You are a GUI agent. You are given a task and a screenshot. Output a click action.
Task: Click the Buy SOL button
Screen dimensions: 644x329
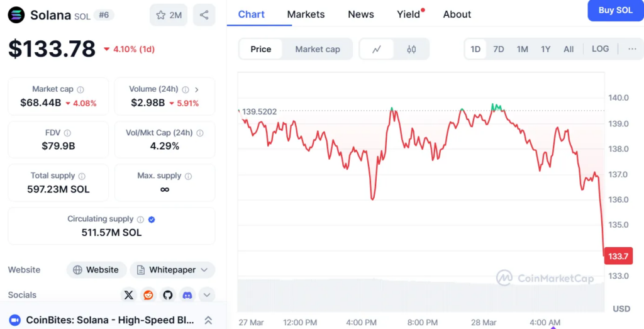coord(615,11)
